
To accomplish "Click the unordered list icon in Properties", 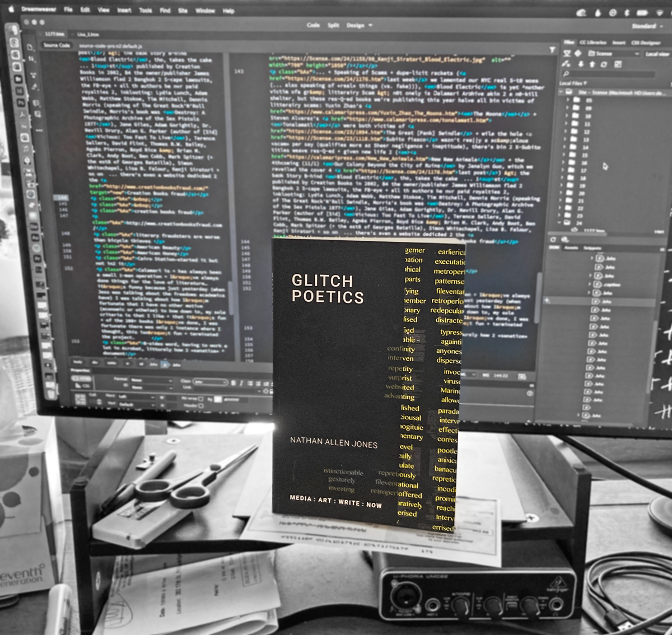I will (x=250, y=383).
